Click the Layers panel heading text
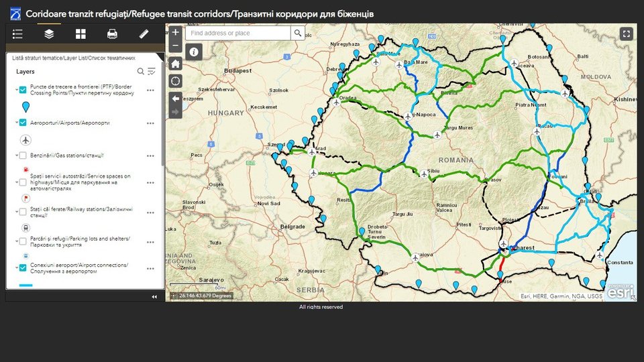 click(x=25, y=72)
